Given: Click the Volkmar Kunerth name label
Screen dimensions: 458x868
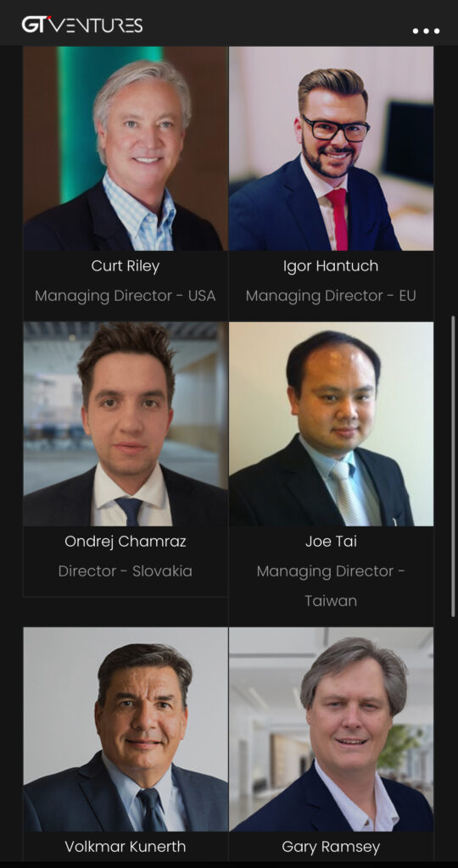Looking at the screenshot, I should click(126, 847).
